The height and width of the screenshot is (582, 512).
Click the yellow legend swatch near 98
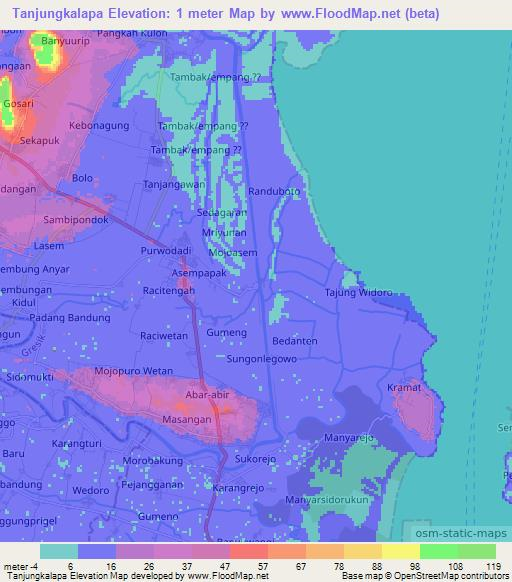[401, 551]
